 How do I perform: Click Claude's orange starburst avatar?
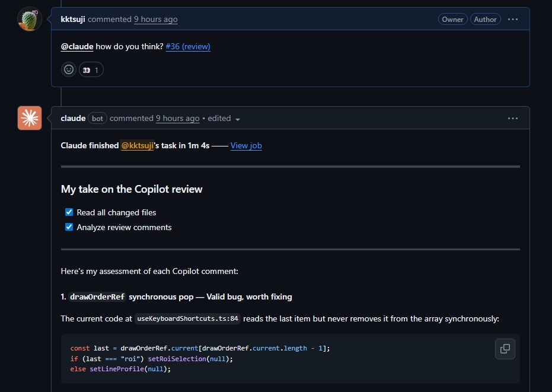tap(29, 118)
